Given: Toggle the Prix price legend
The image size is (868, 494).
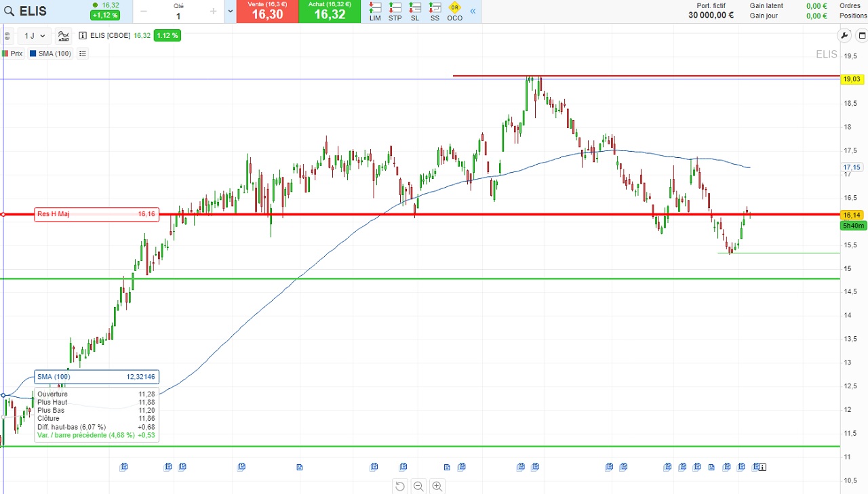Looking at the screenshot, I should pos(12,54).
